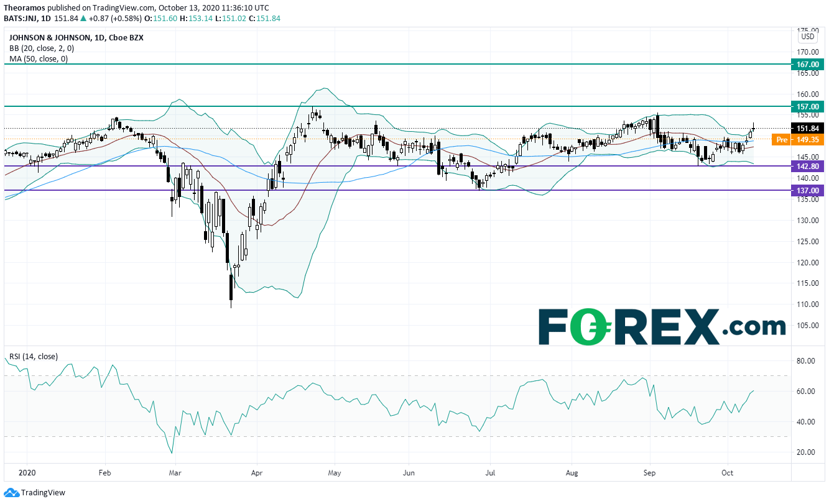Select the JOHNSON & JOHNSON, 1D, Cboe BZX legend
The image size is (829, 504).
pyautogui.click(x=76, y=37)
